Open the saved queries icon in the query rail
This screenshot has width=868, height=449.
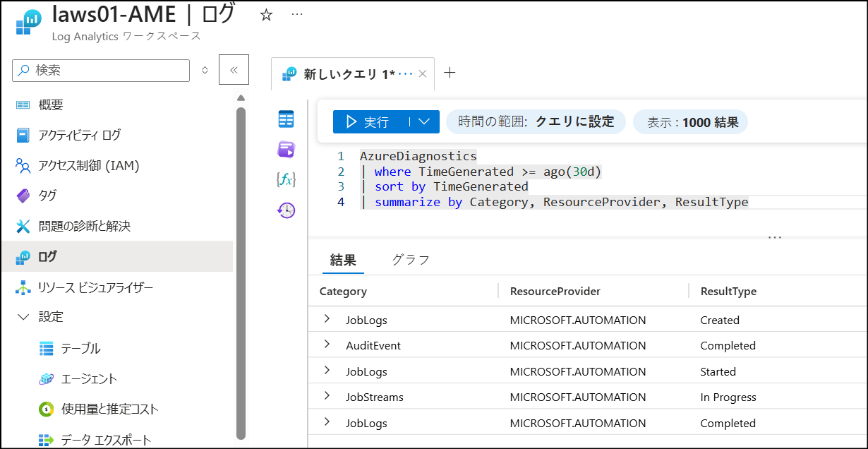pos(286,150)
